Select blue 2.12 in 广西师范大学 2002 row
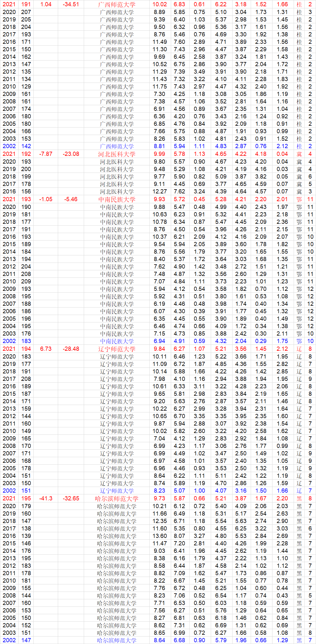The image size is (316, 644). 282,146
